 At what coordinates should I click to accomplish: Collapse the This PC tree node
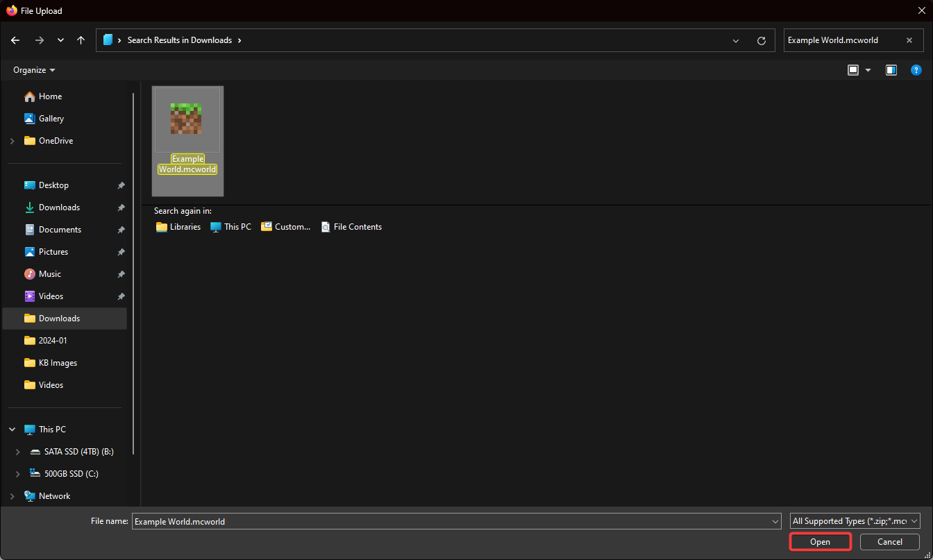click(12, 430)
